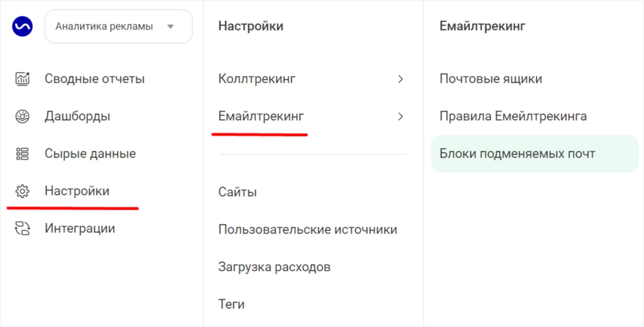
Task: Click the blue wave logo icon
Action: click(x=22, y=26)
